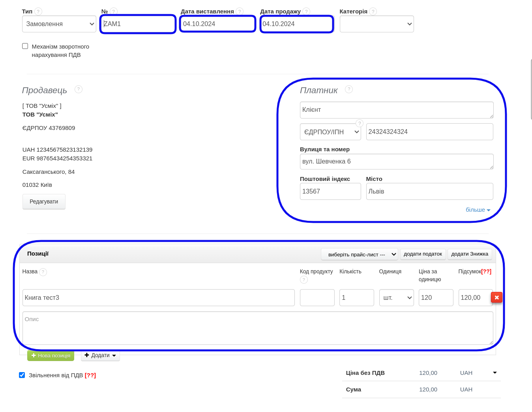
Task: Click the green Нова позиція button
Action: 51,356
